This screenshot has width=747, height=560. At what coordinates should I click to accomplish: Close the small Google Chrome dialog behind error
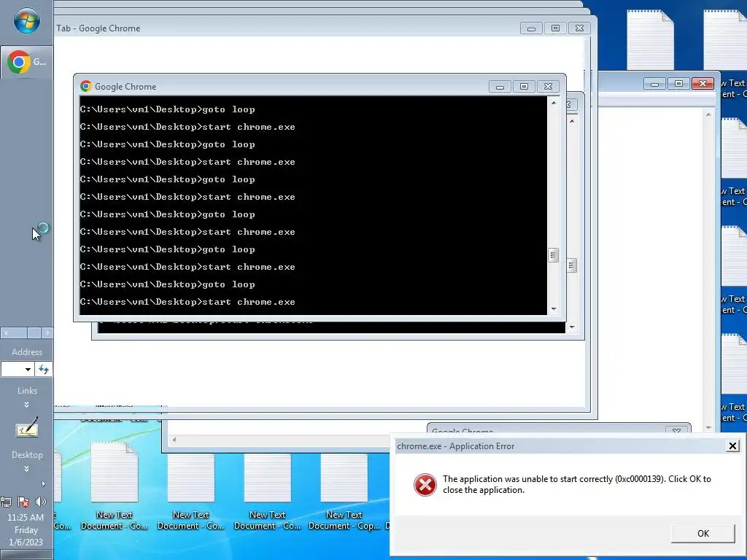point(676,430)
